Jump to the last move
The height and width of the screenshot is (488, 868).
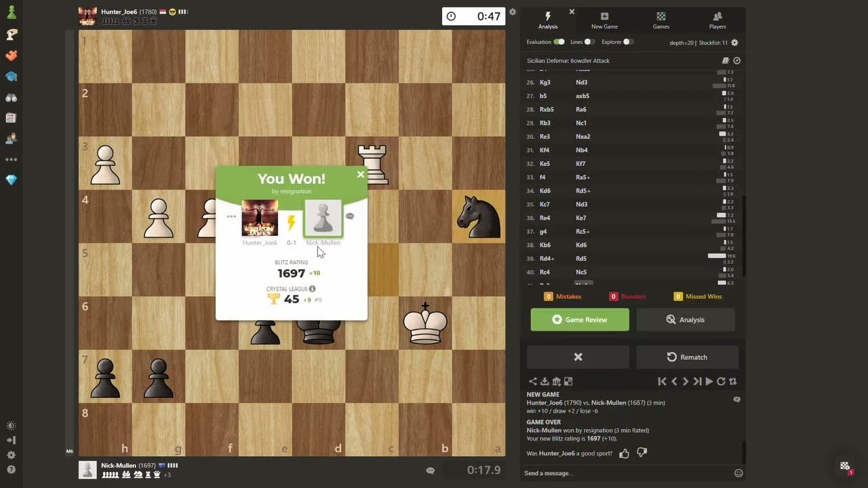(697, 382)
